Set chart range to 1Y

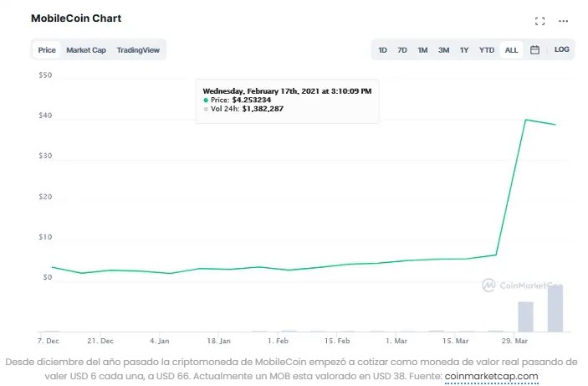coord(464,50)
